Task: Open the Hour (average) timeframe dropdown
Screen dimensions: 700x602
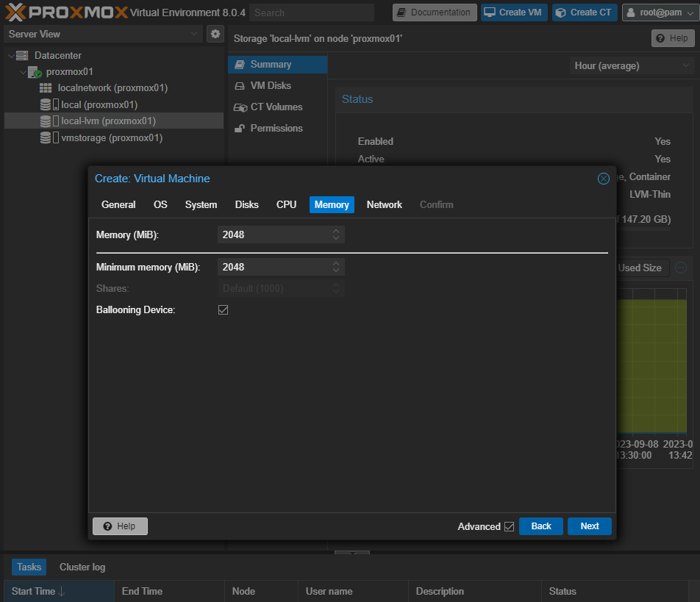Action: point(632,65)
